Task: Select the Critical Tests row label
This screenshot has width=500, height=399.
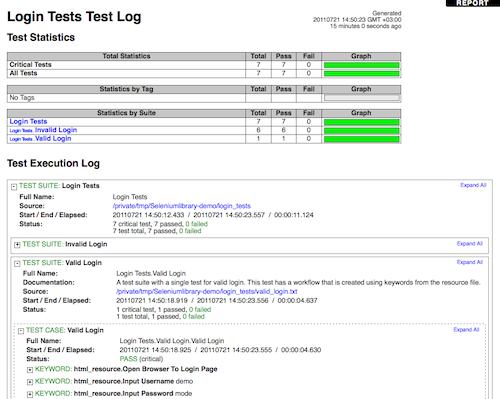Action: coord(30,65)
